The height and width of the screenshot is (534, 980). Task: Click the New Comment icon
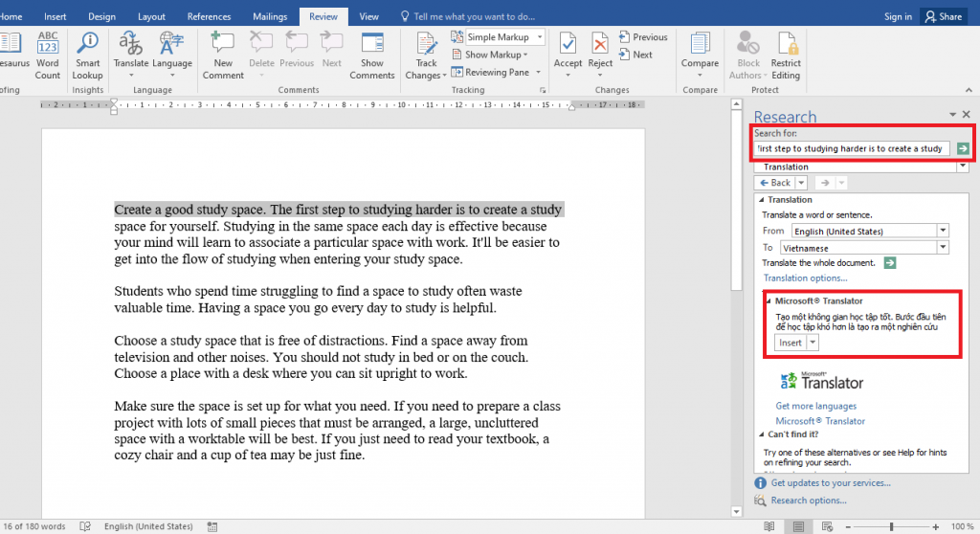pos(223,54)
